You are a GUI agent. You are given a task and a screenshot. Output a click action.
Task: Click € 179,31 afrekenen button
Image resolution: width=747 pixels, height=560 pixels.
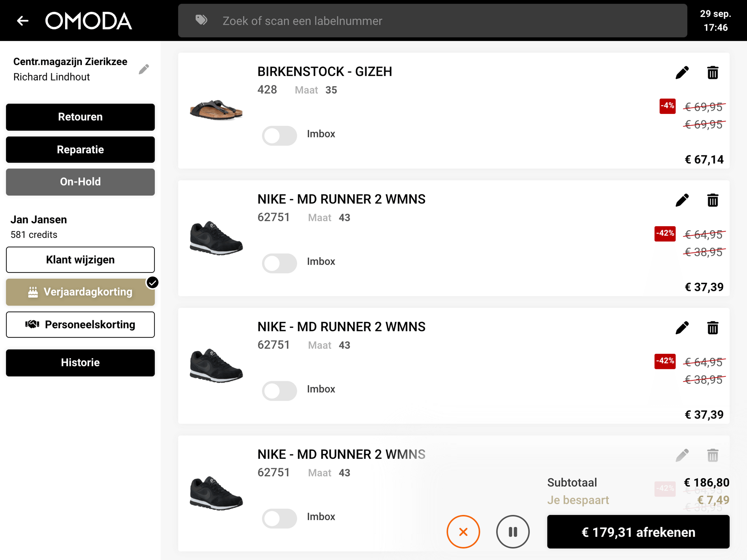(638, 532)
